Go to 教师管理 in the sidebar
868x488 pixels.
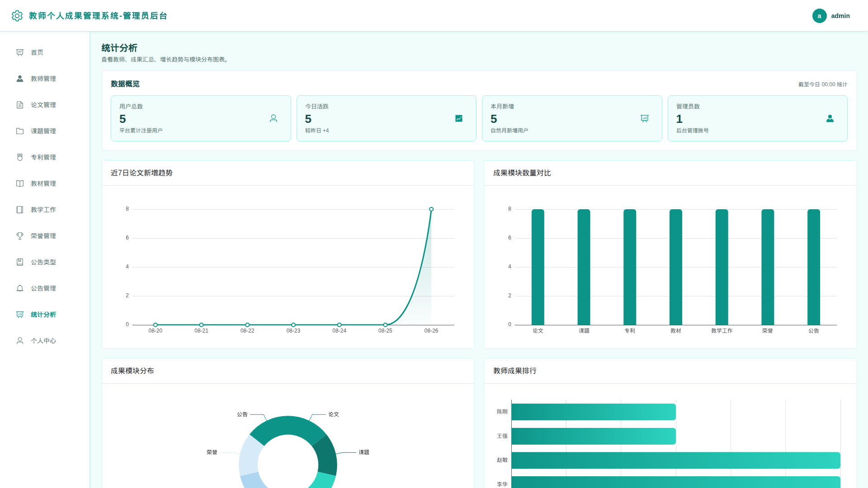pos(45,79)
